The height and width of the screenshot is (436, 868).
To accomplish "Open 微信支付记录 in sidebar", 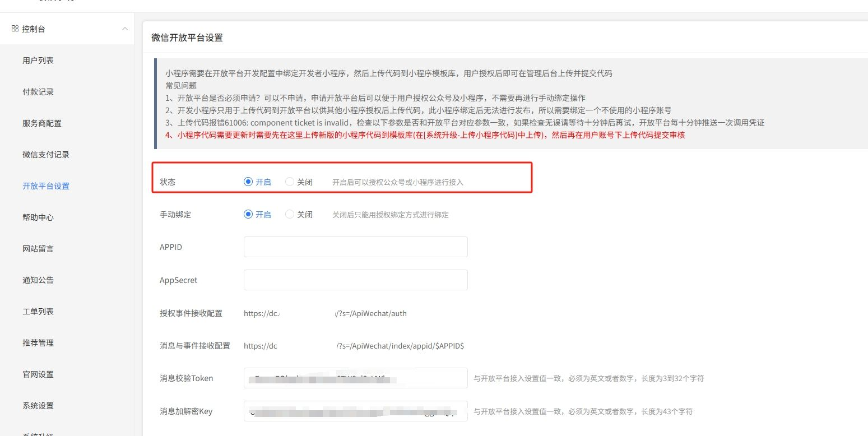I will (46, 155).
